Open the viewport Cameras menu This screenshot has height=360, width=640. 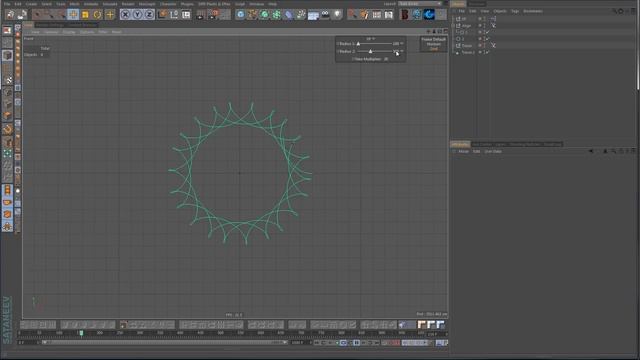coord(51,32)
